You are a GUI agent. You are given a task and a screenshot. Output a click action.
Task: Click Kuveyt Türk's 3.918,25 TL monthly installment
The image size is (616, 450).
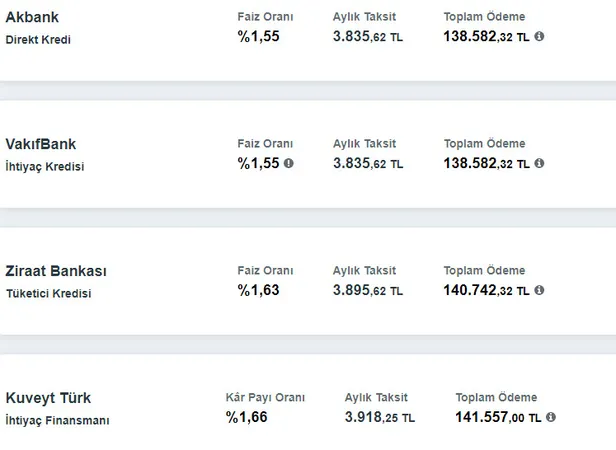[x=380, y=417]
